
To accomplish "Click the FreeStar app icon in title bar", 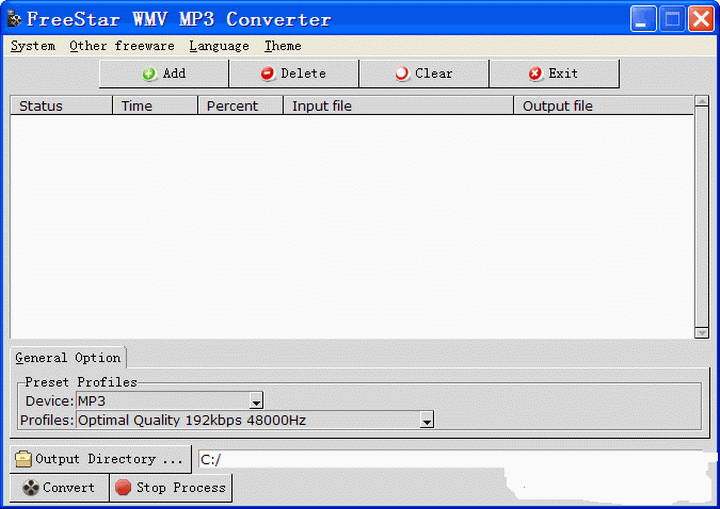I will click(15, 19).
